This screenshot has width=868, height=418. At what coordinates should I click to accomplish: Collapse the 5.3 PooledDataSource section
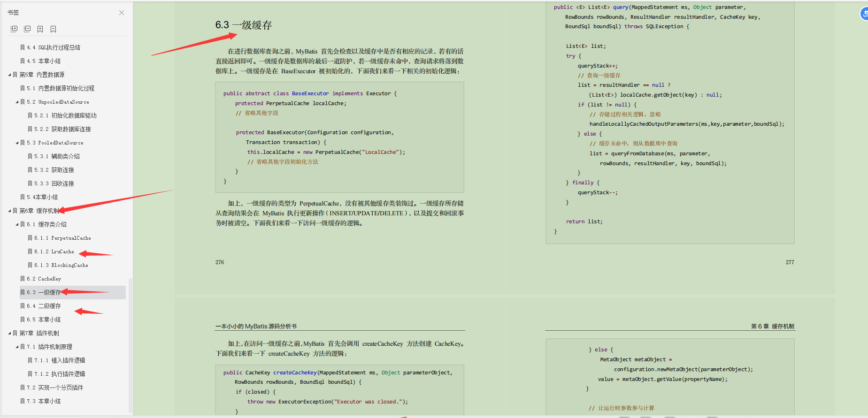point(17,143)
